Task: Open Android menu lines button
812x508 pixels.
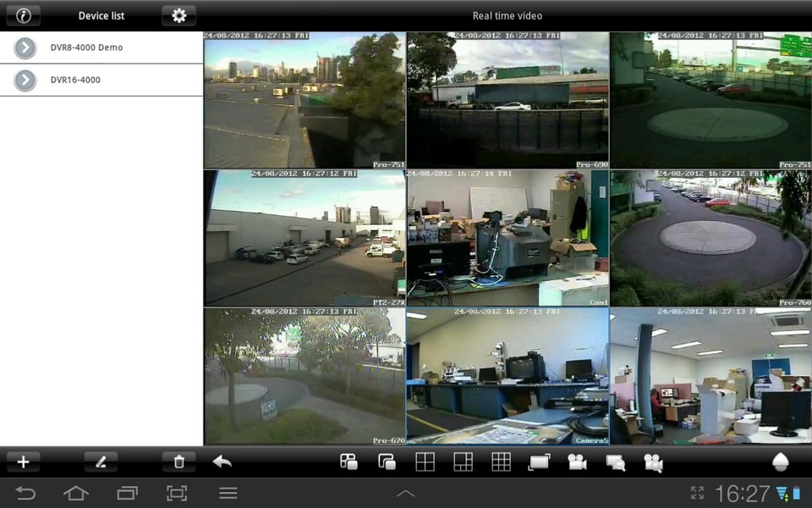Action: point(228,493)
